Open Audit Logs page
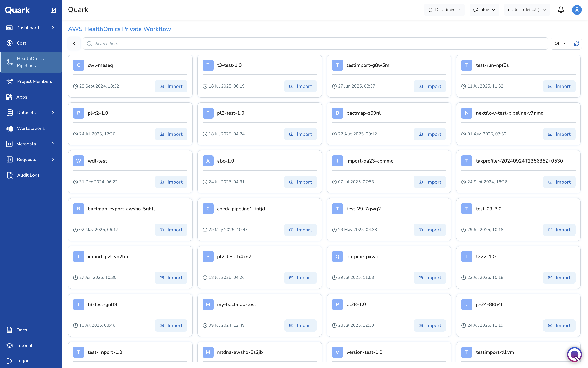588x368 pixels. (31, 175)
